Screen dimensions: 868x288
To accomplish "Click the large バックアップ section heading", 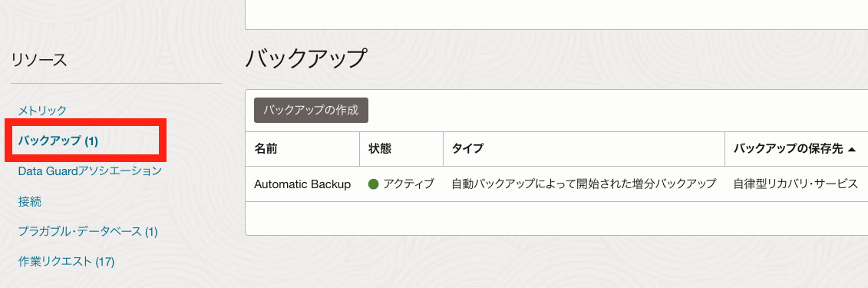I will pyautogui.click(x=305, y=58).
